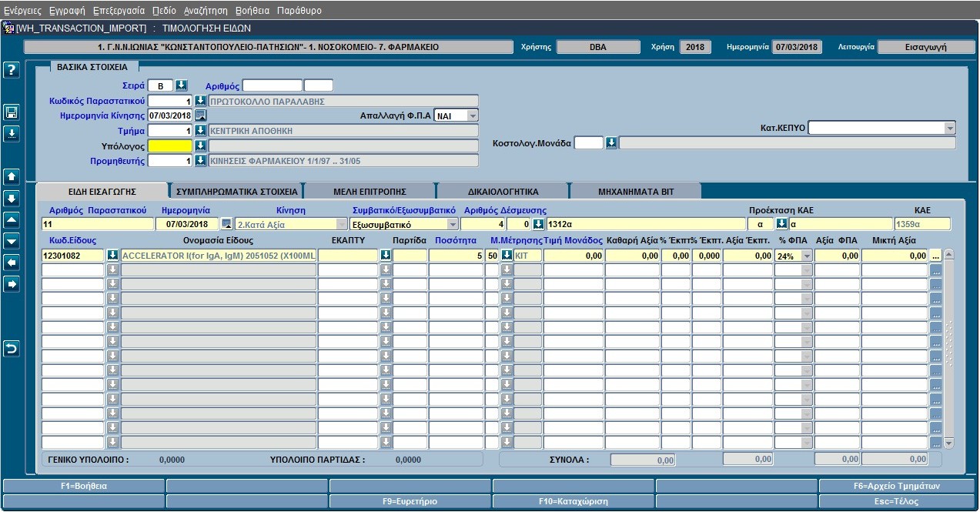Click the ellipsis button on first item row

point(935,256)
